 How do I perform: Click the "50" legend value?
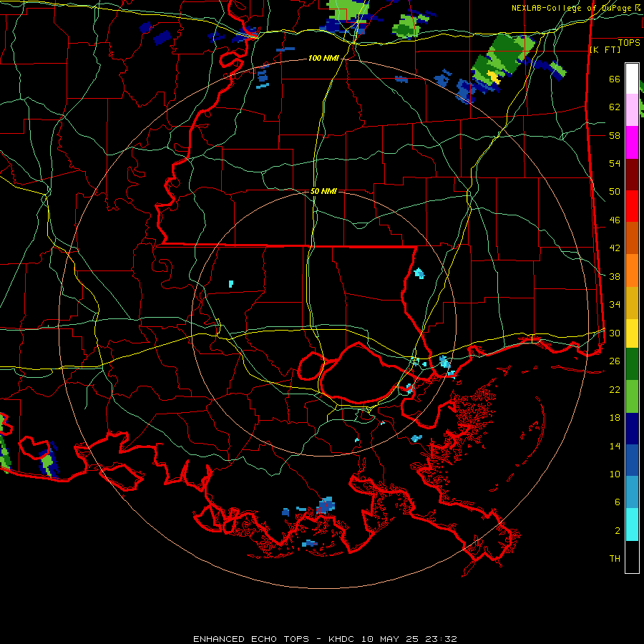[x=615, y=192]
